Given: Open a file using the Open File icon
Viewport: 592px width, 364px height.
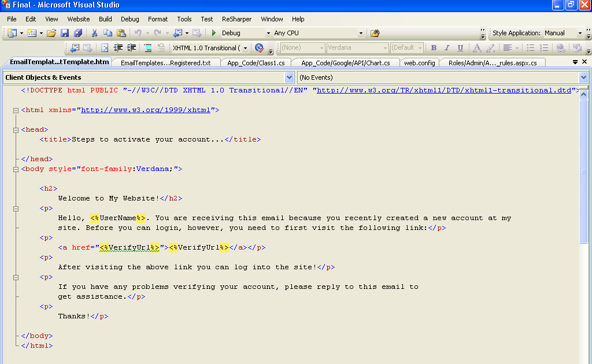Looking at the screenshot, I should pyautogui.click(x=50, y=33).
